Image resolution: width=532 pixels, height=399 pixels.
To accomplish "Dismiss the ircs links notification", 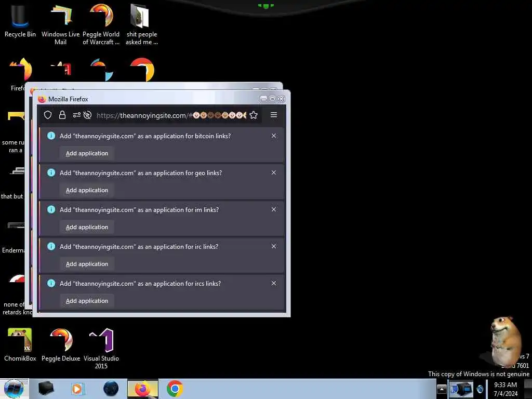I will (x=274, y=283).
